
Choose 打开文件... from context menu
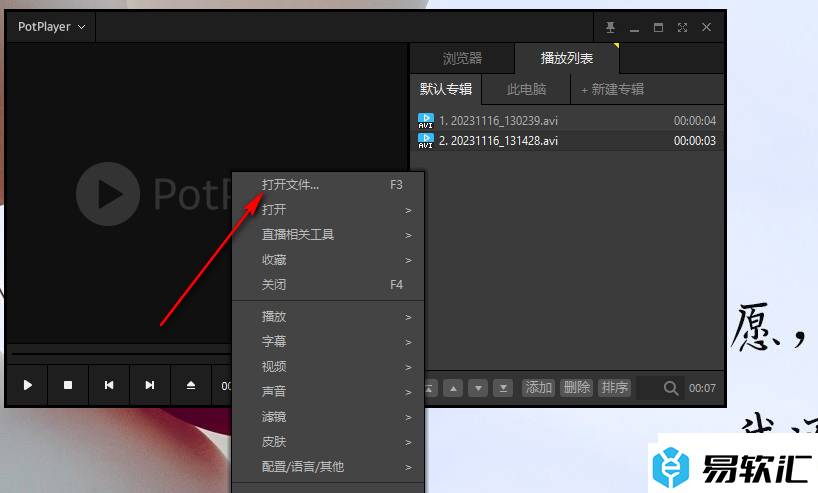coord(328,185)
